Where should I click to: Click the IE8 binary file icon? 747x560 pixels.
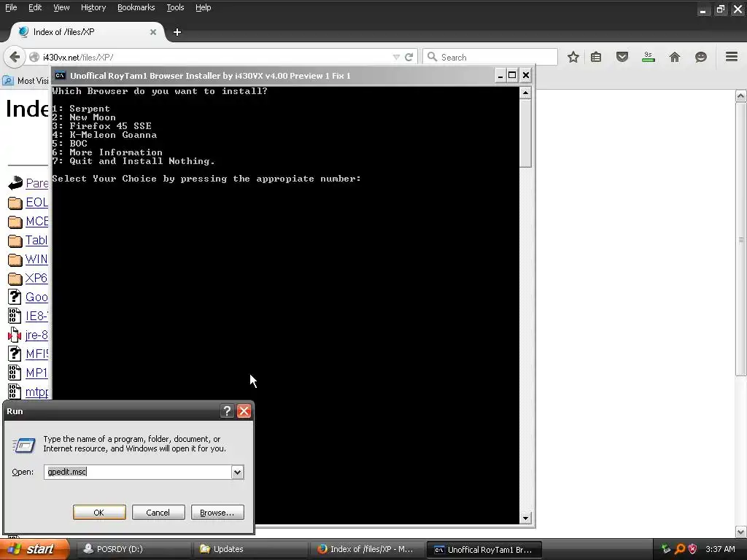15,316
